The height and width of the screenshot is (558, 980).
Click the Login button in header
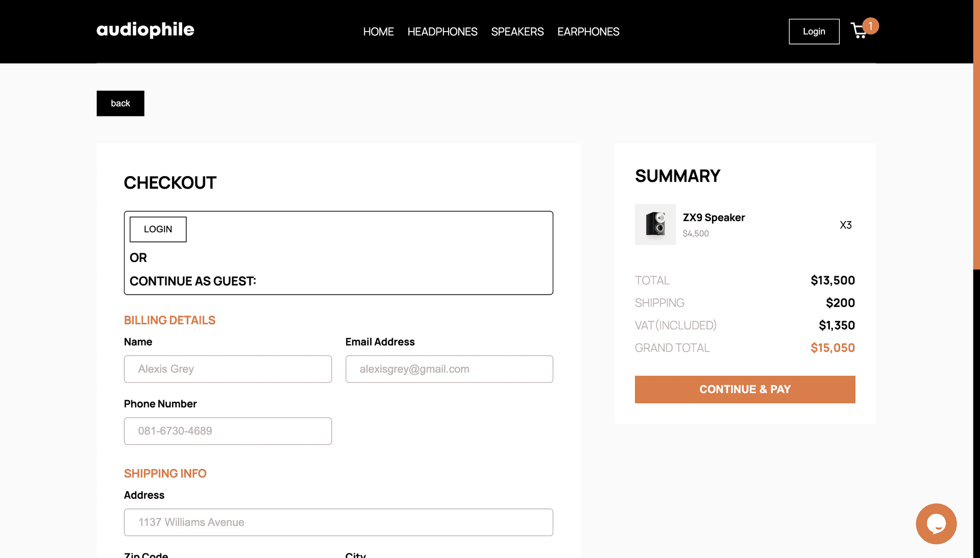814,32
